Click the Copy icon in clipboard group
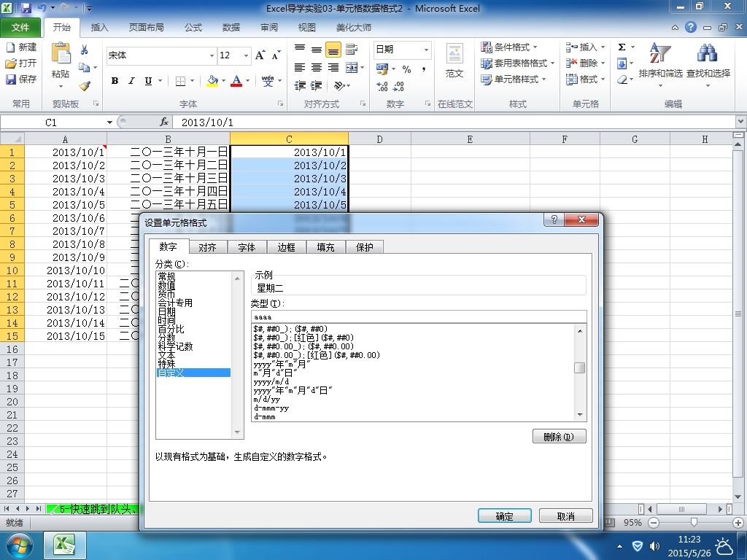 pyautogui.click(x=85, y=68)
